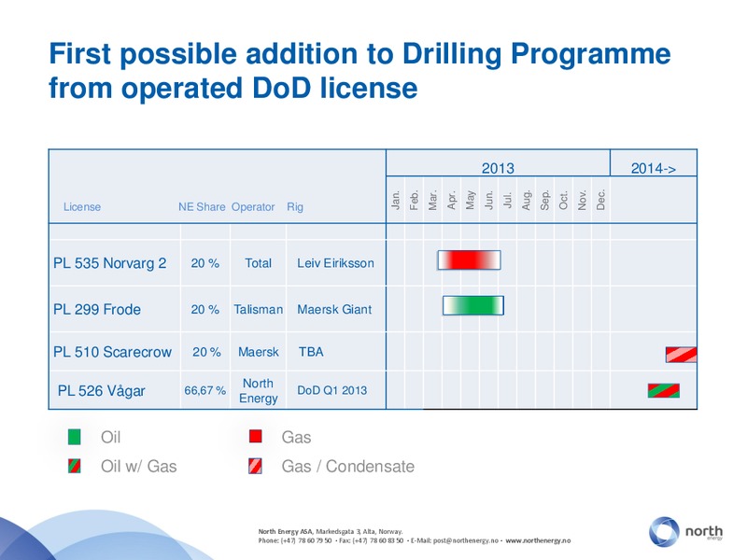Click the 'Nov.' month header
This screenshot has height=560, width=747.
(582, 200)
